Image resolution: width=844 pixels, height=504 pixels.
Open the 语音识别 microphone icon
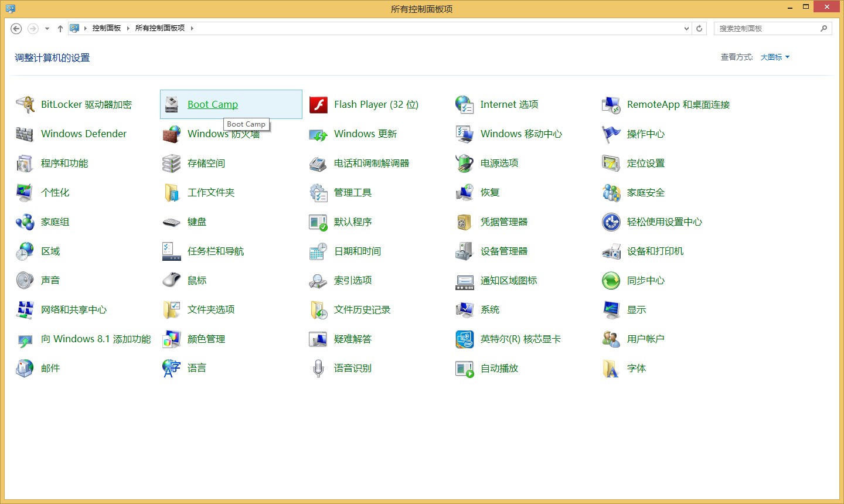click(318, 368)
